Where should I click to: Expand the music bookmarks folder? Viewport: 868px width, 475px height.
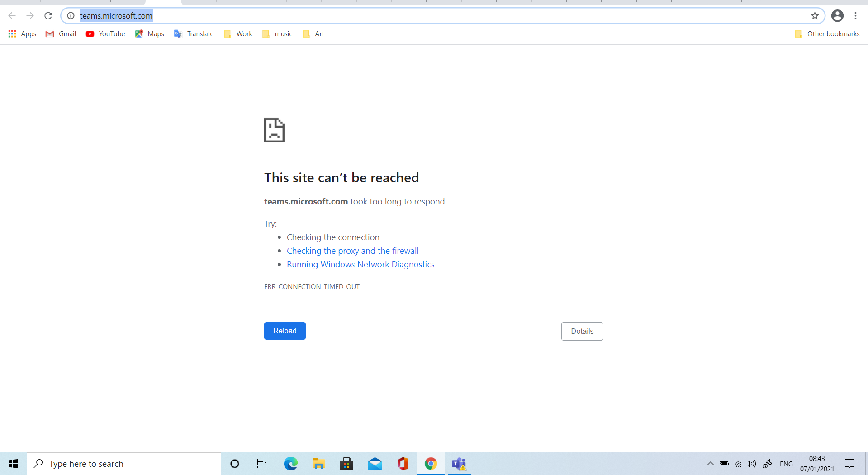pos(277,34)
